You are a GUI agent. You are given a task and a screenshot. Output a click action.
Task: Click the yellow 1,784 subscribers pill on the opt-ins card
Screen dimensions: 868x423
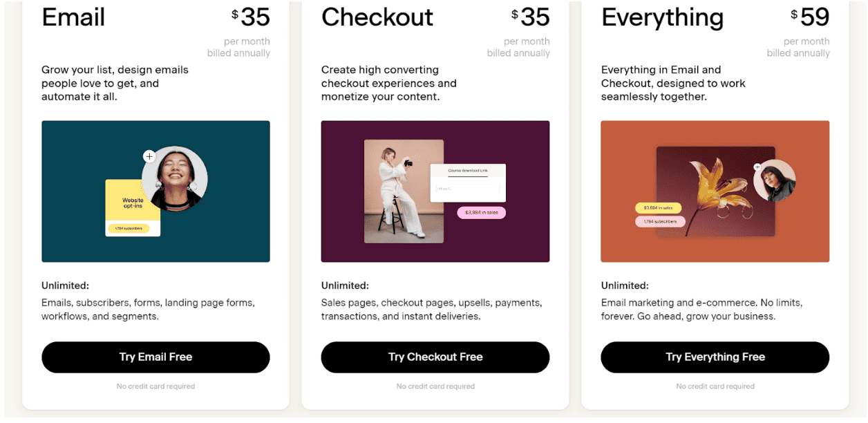click(x=129, y=228)
